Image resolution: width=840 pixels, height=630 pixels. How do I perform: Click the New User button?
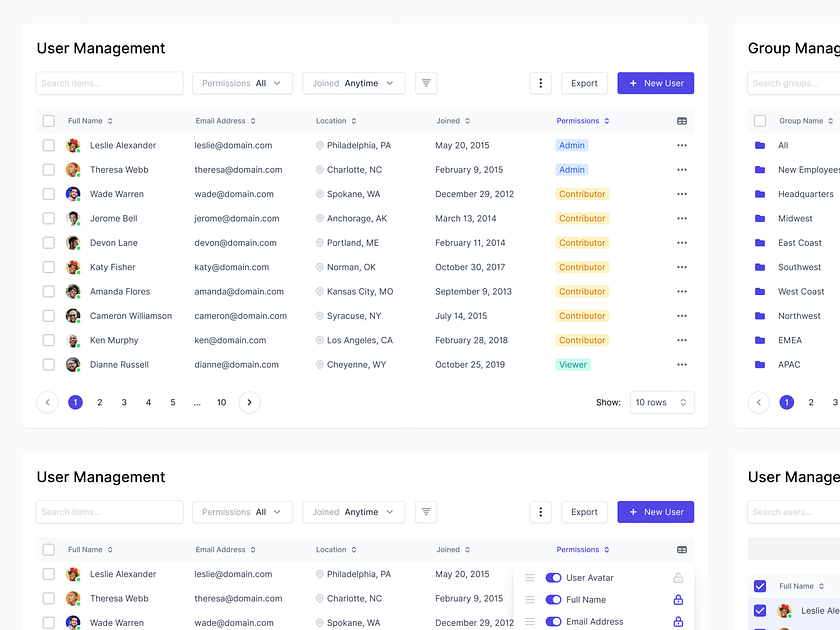pyautogui.click(x=655, y=83)
